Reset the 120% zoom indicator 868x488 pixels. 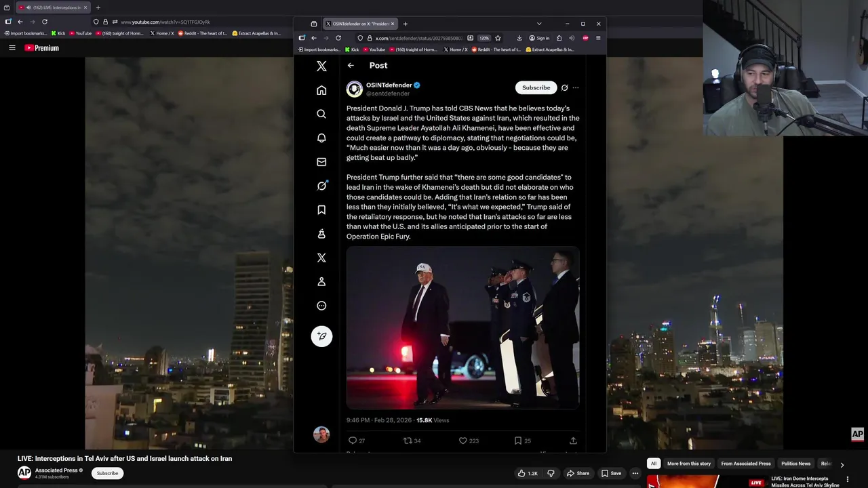pos(484,38)
